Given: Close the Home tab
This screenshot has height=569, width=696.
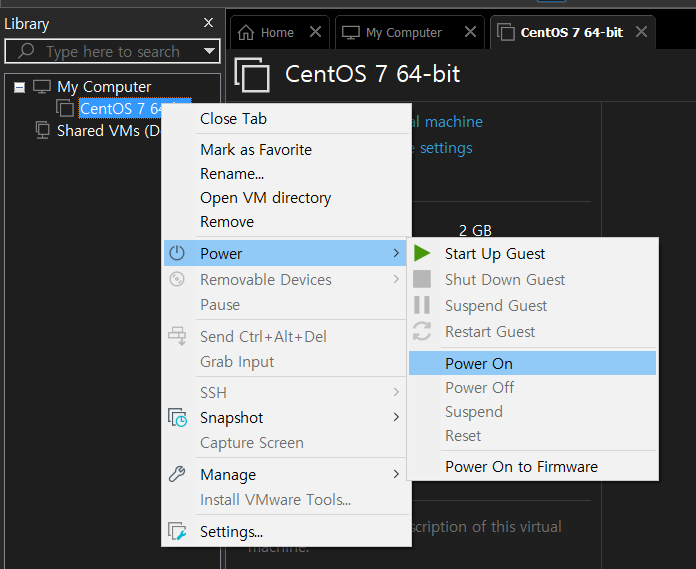Looking at the screenshot, I should [315, 32].
